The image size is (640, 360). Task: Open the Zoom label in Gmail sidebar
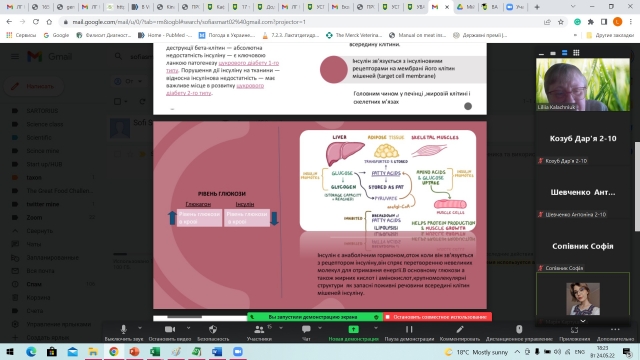click(34, 218)
